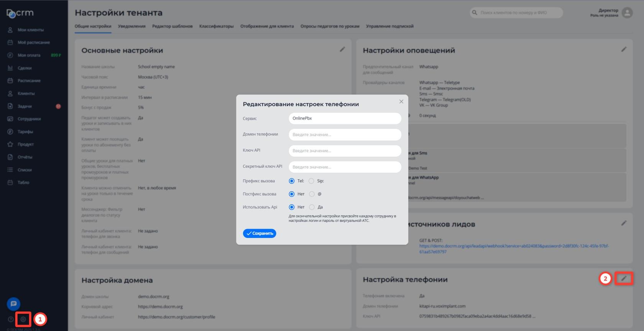Open the Сервис OnlinePbx dropdown

point(345,118)
